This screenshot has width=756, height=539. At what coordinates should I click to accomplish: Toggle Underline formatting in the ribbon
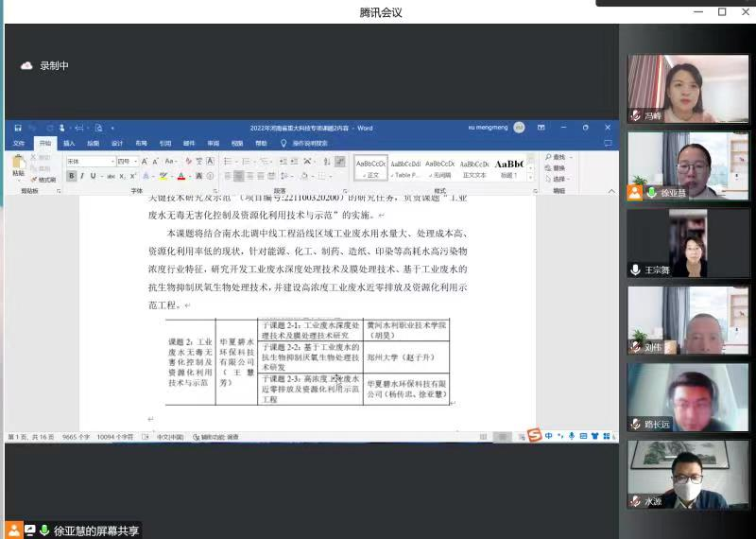click(93, 176)
